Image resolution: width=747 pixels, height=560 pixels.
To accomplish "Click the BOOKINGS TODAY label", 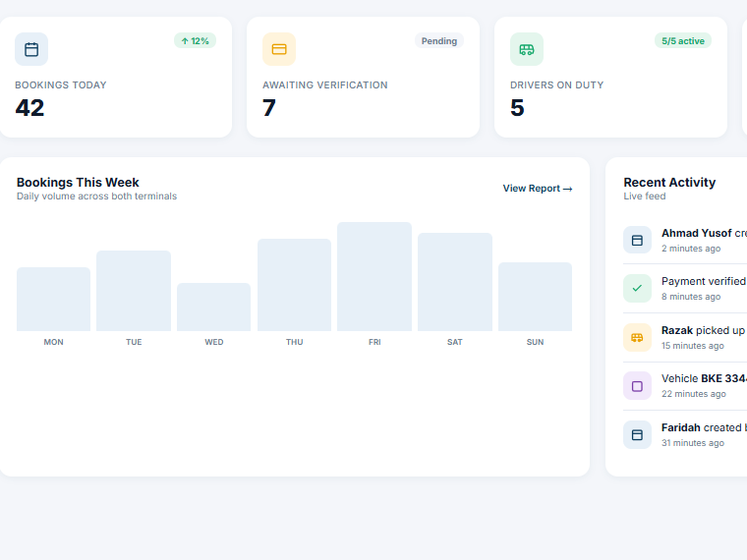I will click(x=61, y=84).
